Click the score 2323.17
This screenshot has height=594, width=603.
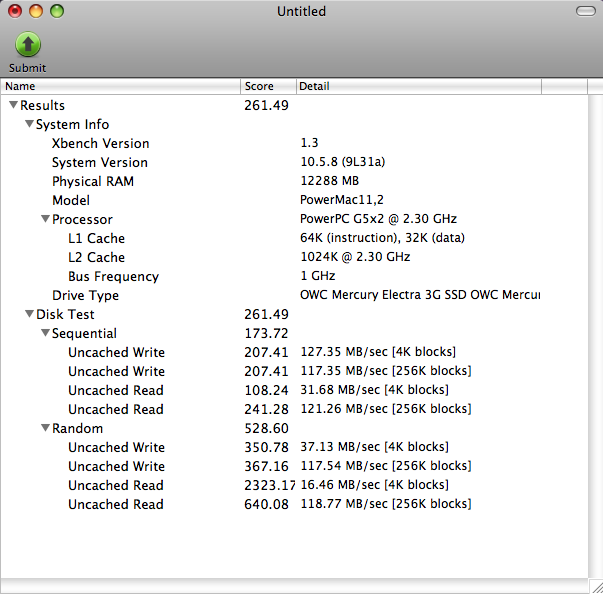click(270, 485)
